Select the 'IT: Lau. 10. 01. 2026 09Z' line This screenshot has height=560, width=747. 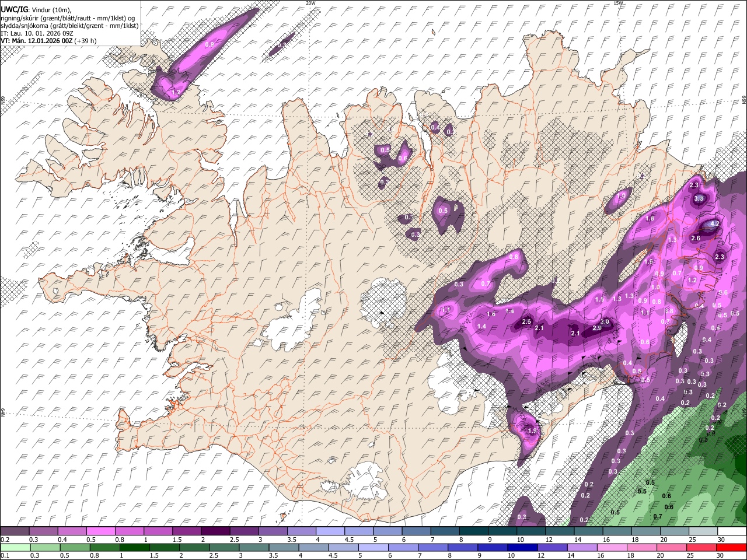coord(36,33)
